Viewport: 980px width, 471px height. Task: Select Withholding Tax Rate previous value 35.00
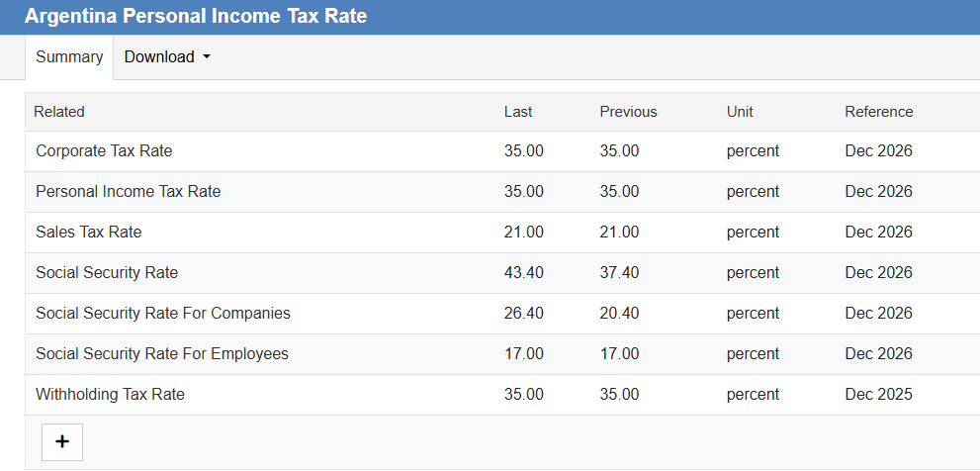pos(619,394)
